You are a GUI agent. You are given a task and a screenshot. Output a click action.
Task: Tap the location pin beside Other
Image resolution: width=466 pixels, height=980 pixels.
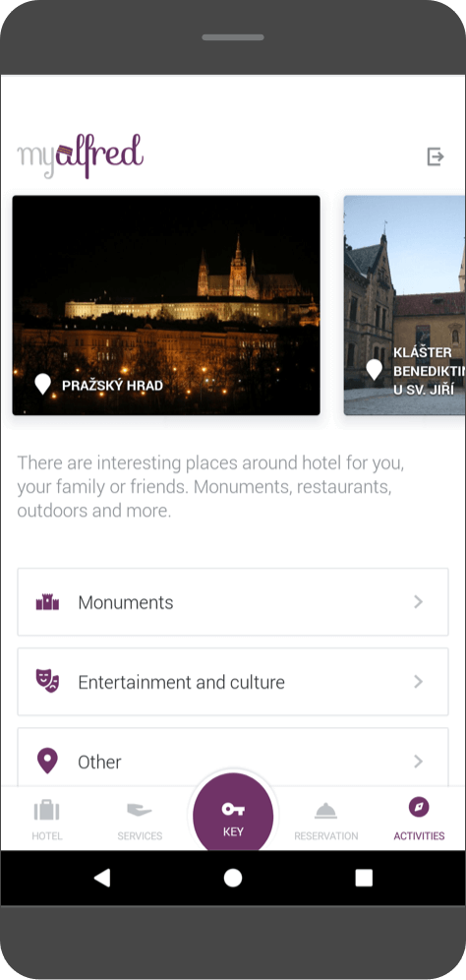coord(47,761)
